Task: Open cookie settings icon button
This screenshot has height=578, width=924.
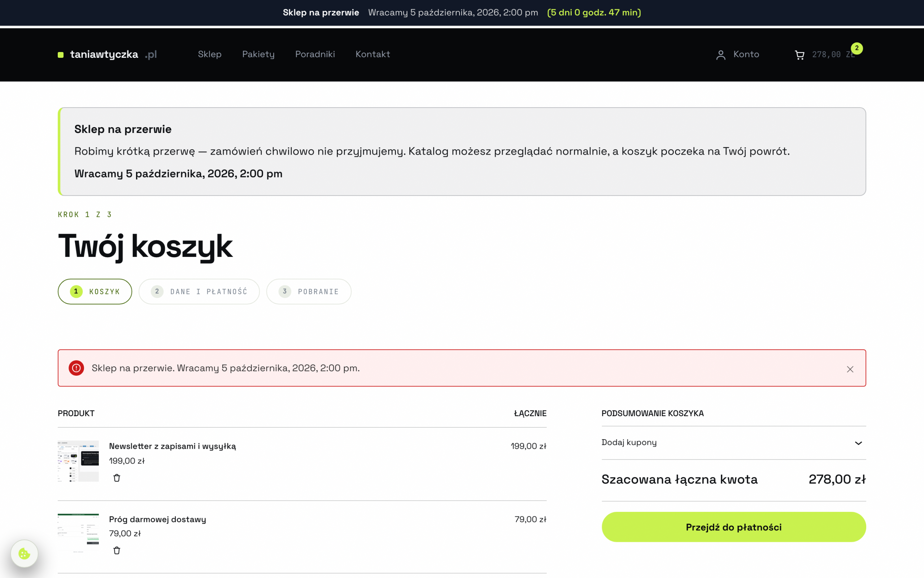Action: point(25,553)
